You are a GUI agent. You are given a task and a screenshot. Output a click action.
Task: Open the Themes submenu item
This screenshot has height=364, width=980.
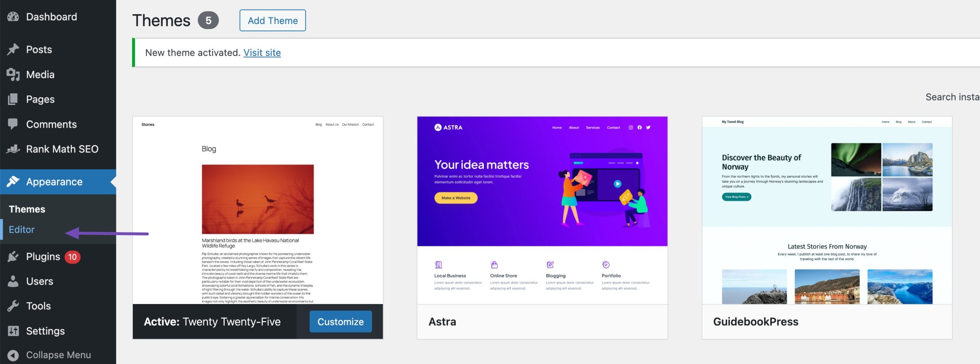[x=27, y=209]
